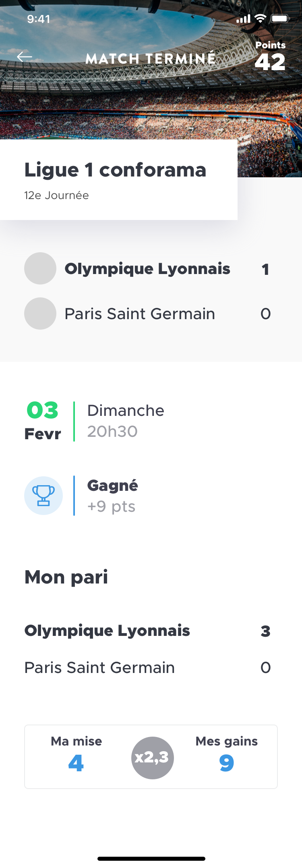This screenshot has width=302, height=868.
Task: Tap the Paris Saint Germain team logo placeholder
Action: [40, 314]
